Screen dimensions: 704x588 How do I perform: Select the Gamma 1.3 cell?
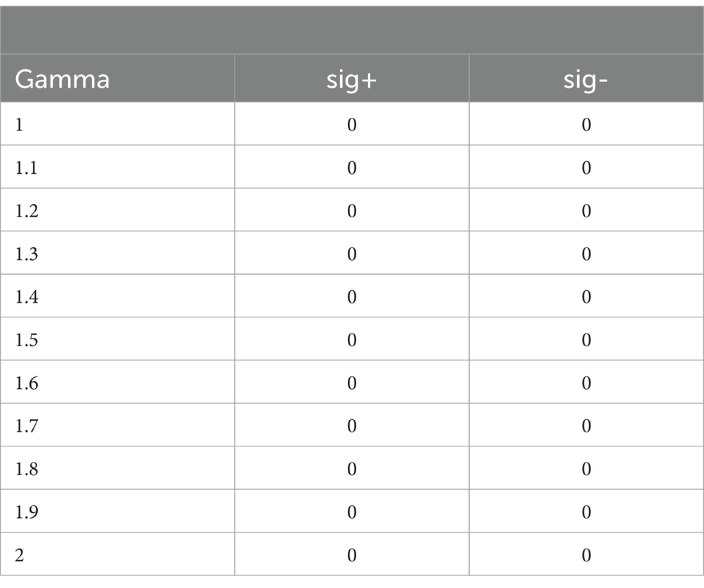[26, 254]
